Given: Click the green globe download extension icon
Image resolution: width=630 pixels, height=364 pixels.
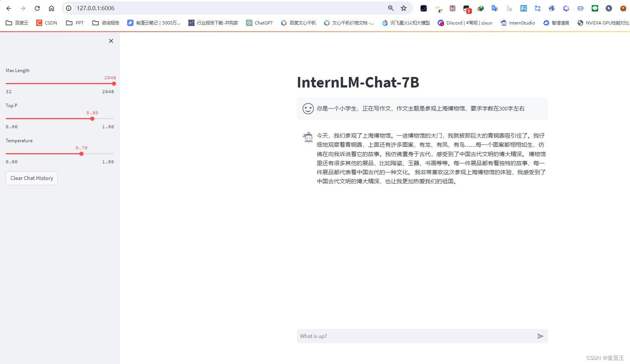Looking at the screenshot, I should (481, 8).
